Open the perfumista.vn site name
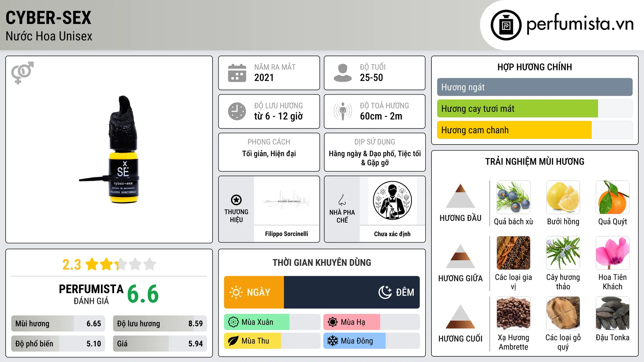The height and width of the screenshot is (362, 644). (580, 24)
